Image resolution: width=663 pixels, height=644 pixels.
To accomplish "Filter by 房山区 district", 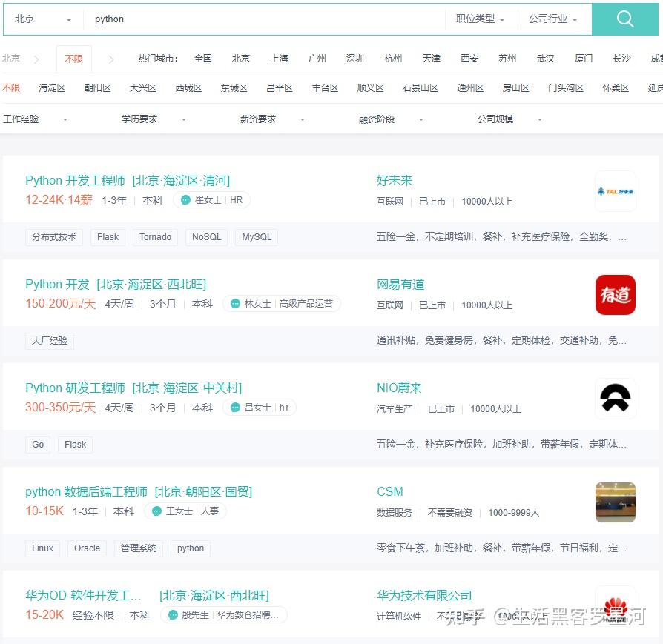I will coord(516,88).
